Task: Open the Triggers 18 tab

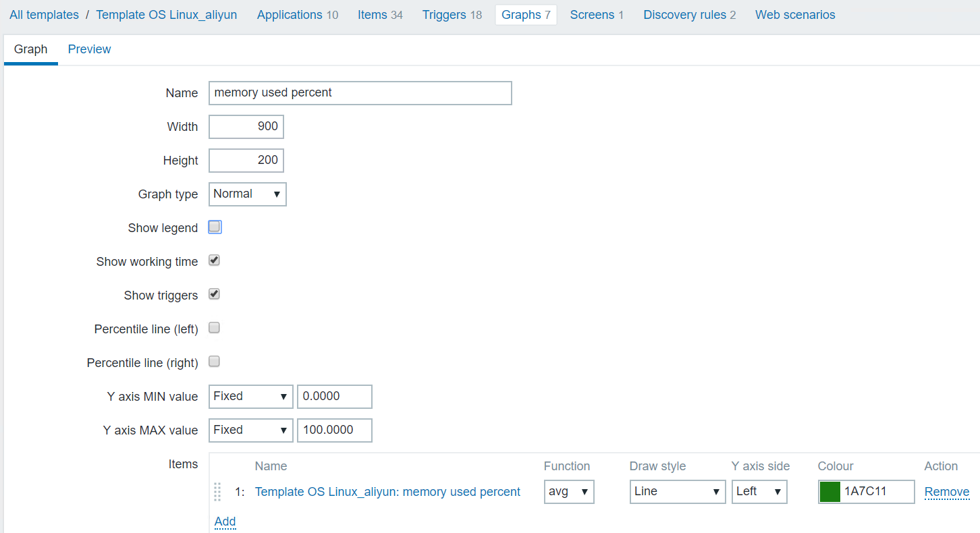Action: click(x=452, y=15)
